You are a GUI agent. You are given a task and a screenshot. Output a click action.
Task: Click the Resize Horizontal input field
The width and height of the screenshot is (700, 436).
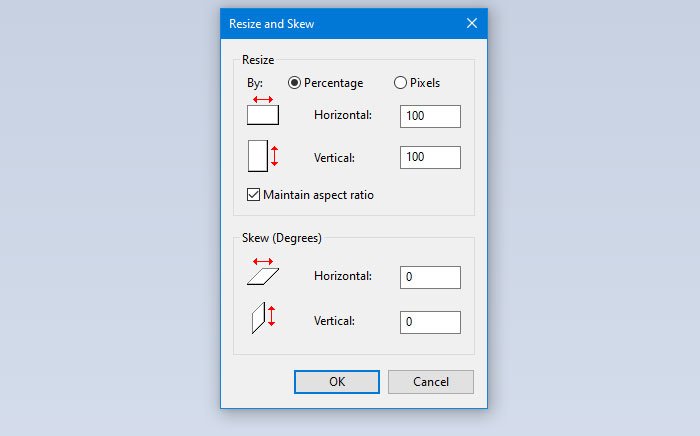[430, 116]
